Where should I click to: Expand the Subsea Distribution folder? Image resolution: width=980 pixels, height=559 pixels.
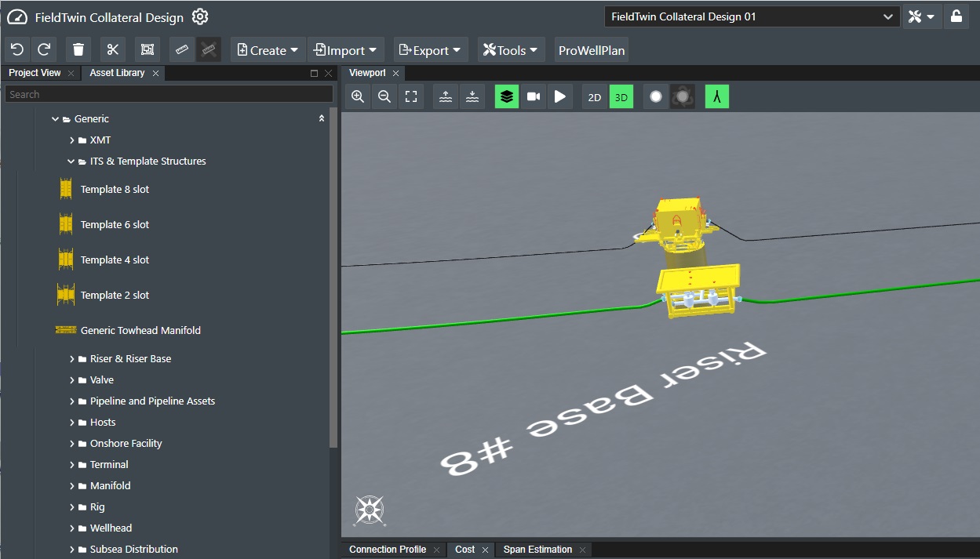coord(71,550)
